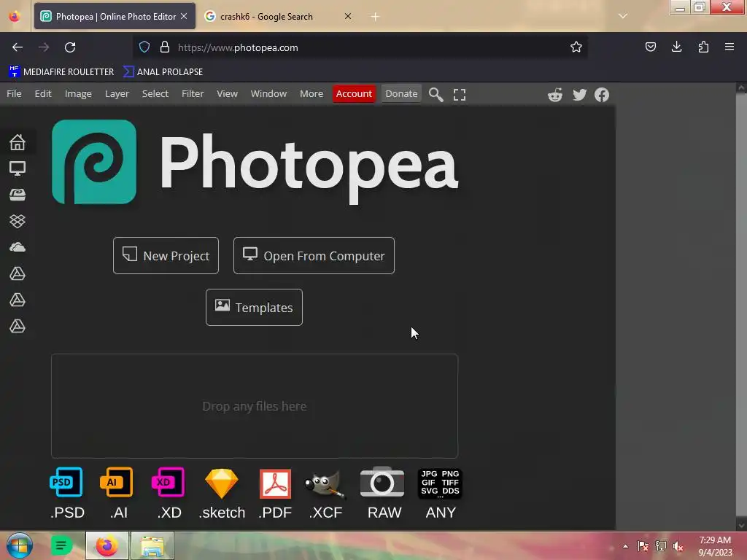This screenshot has height=560, width=747.
Task: Open Firefox Pocket save icon
Action: pos(650,47)
